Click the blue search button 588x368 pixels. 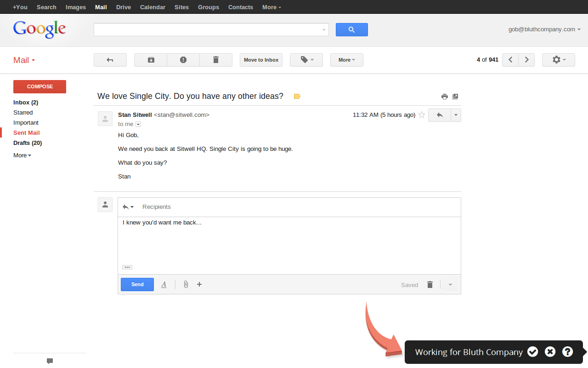[351, 29]
